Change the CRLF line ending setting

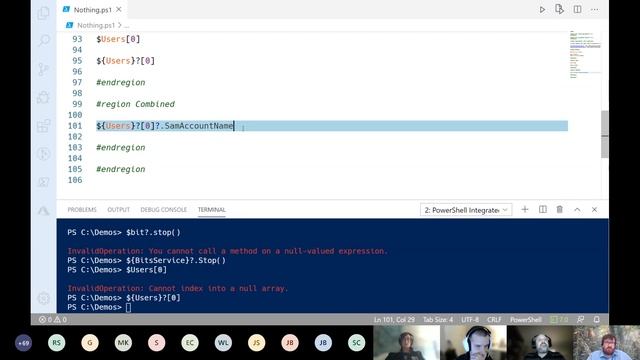(494, 320)
